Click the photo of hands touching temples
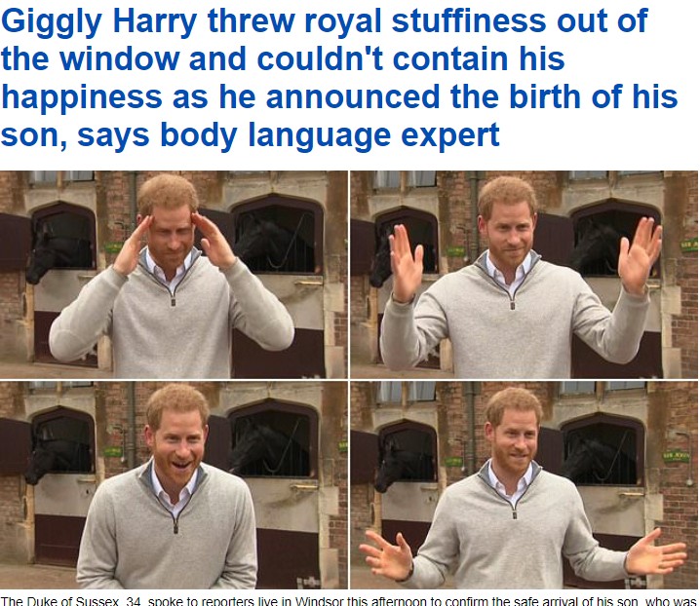Image resolution: width=700 pixels, height=606 pixels. [x=174, y=275]
